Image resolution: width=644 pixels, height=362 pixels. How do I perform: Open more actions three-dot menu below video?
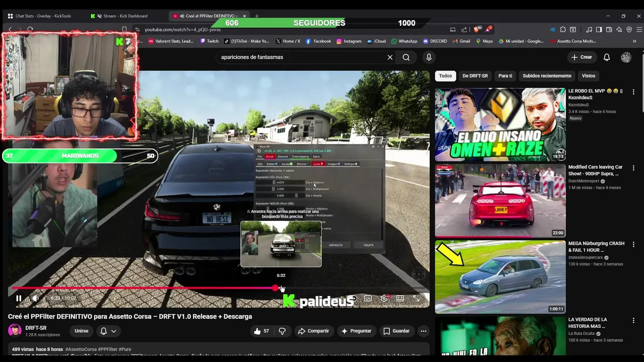click(x=424, y=331)
